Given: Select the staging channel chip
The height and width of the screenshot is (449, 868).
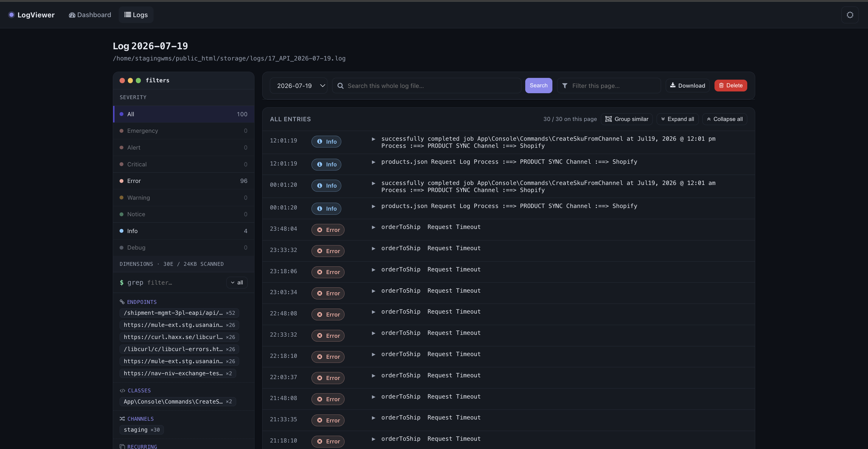Looking at the screenshot, I should pos(141,430).
